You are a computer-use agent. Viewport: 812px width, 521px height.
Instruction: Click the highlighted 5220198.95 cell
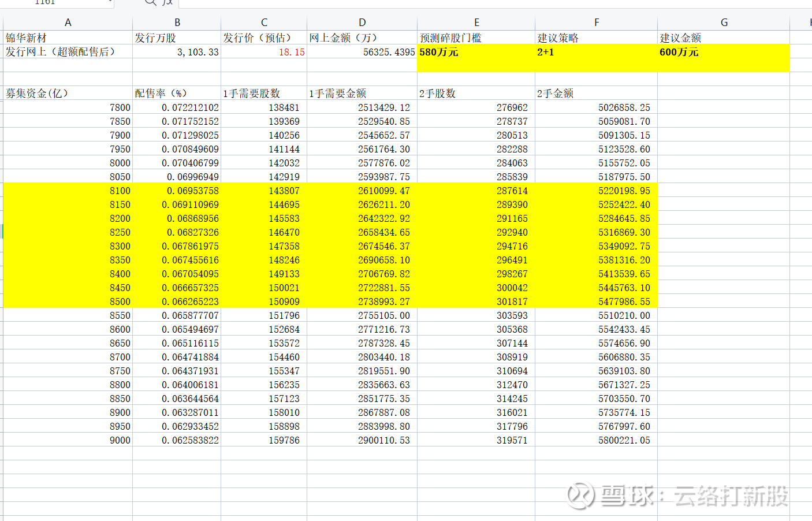(x=597, y=190)
